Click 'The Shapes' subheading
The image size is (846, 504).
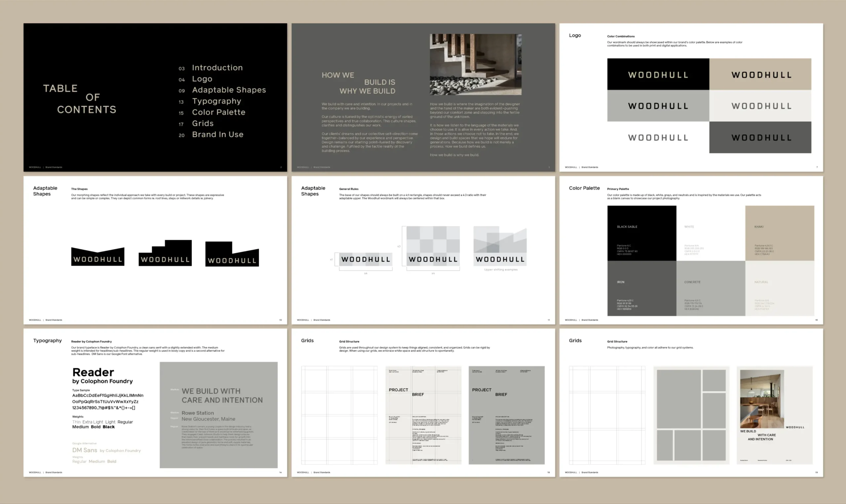(x=79, y=189)
